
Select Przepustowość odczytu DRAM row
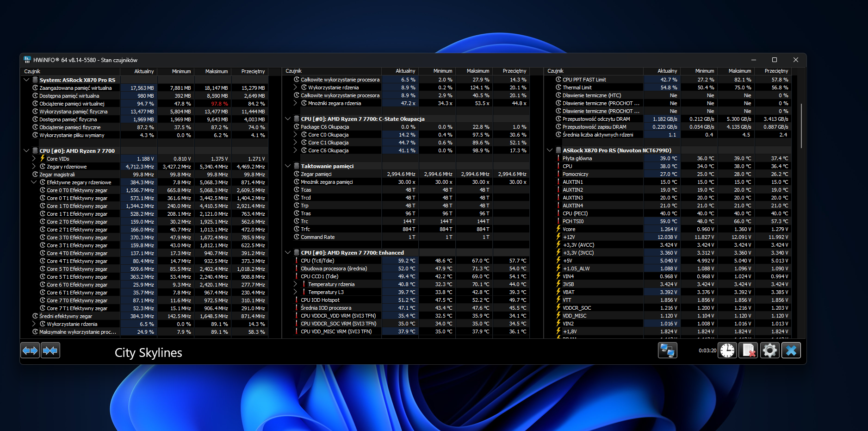(668, 119)
